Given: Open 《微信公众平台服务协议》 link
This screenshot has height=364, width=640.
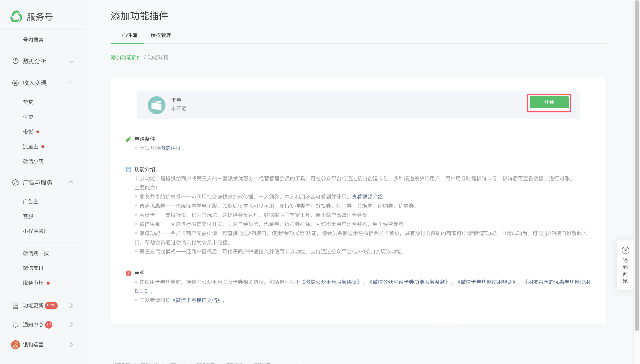Looking at the screenshot, I should pyautogui.click(x=331, y=282).
